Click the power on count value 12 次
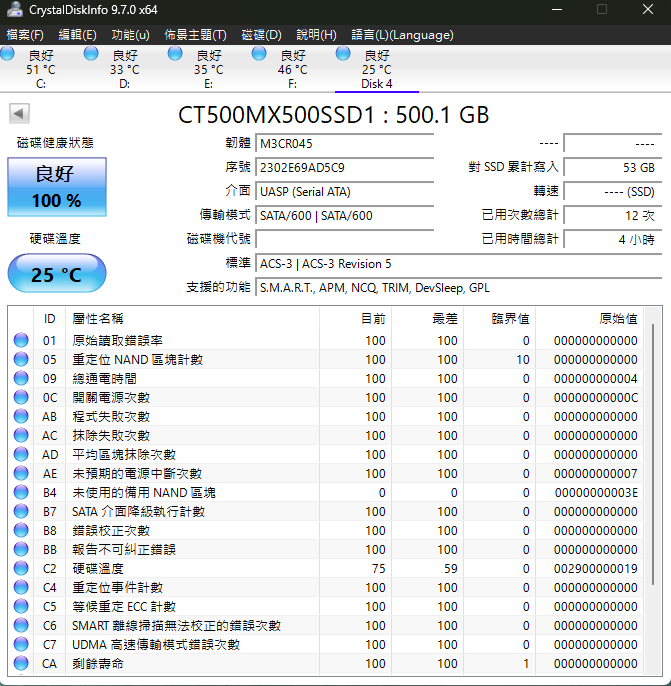This screenshot has height=686, width=671. pyautogui.click(x=613, y=216)
